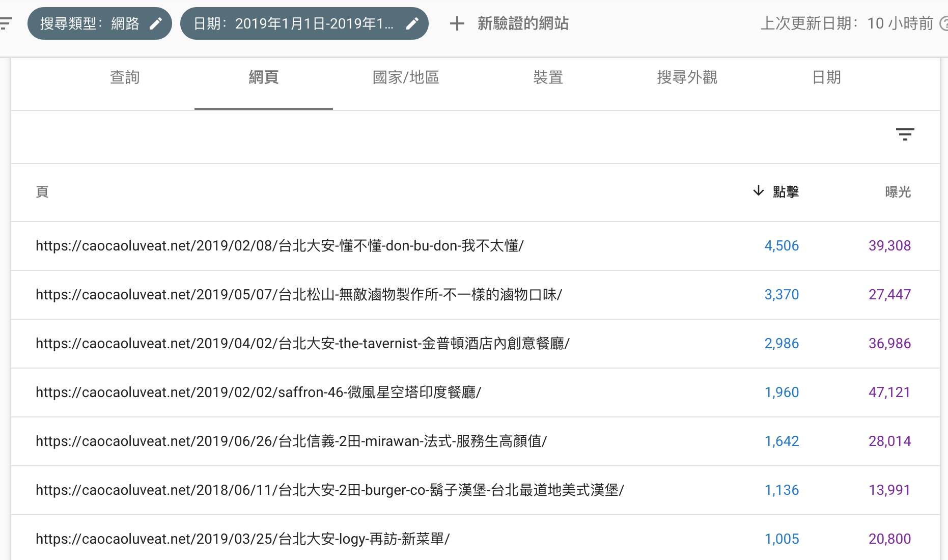Click the help icon beside last updated
This screenshot has width=948, height=560.
(943, 23)
